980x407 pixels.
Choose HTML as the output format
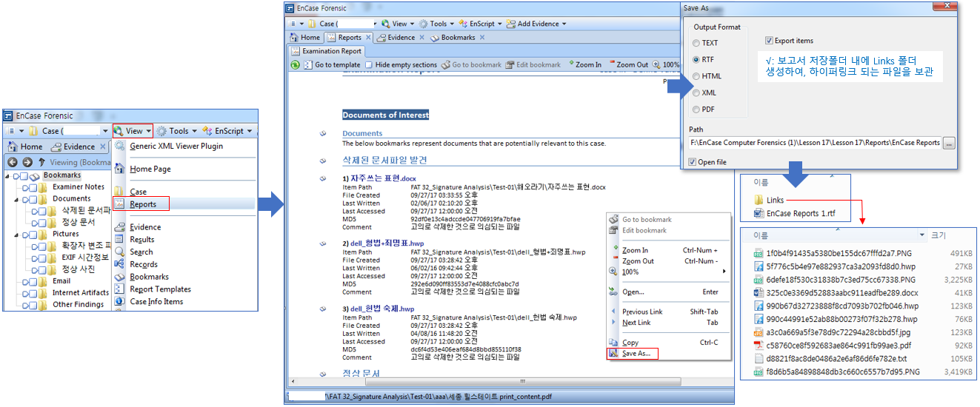pyautogui.click(x=696, y=76)
